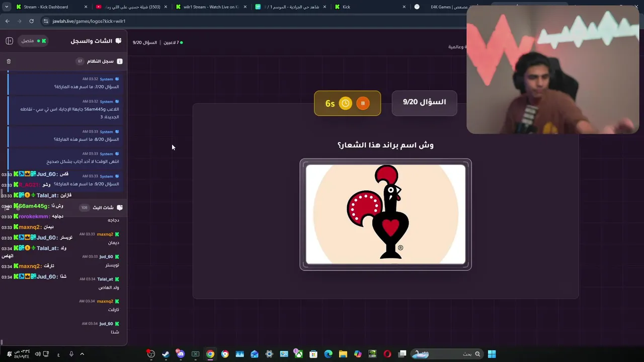The width and height of the screenshot is (644, 362).
Task: Clear system log with trash icon
Action: (9, 61)
